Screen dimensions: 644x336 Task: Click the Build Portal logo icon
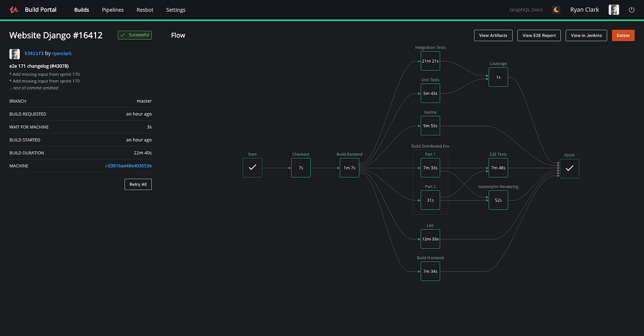[x=13, y=9]
